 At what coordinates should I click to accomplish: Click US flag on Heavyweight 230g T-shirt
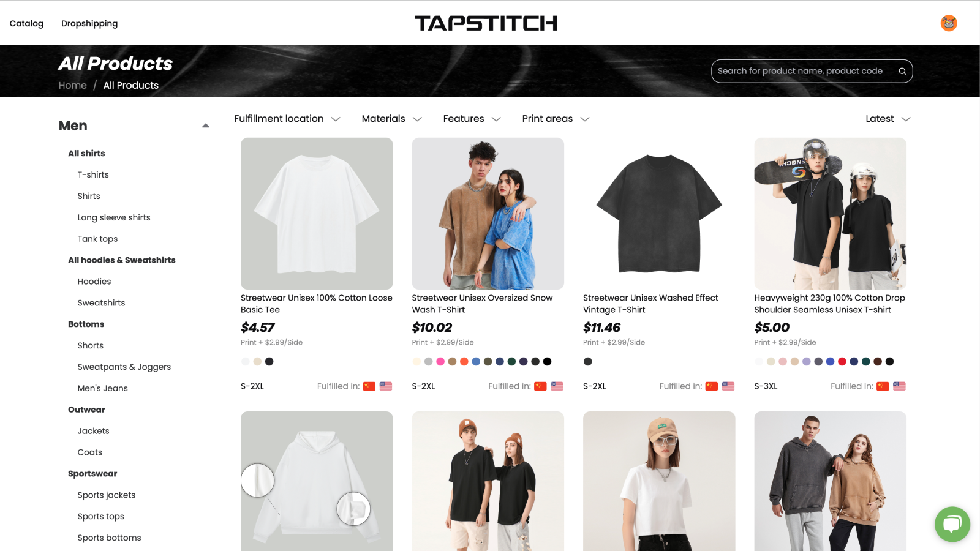click(899, 386)
